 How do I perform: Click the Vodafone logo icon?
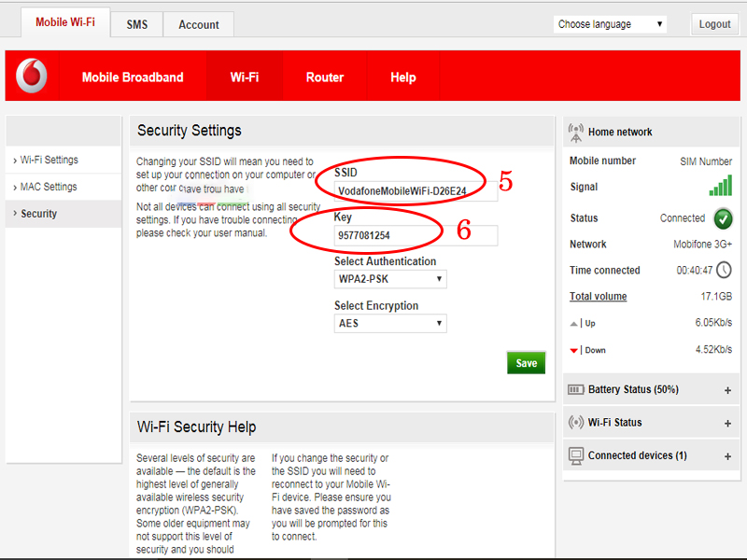coord(31,77)
